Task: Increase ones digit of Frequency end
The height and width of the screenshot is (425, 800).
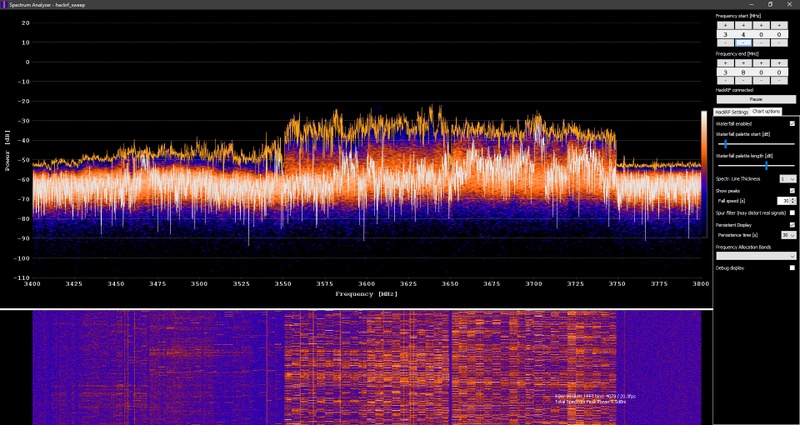Action: 779,63
